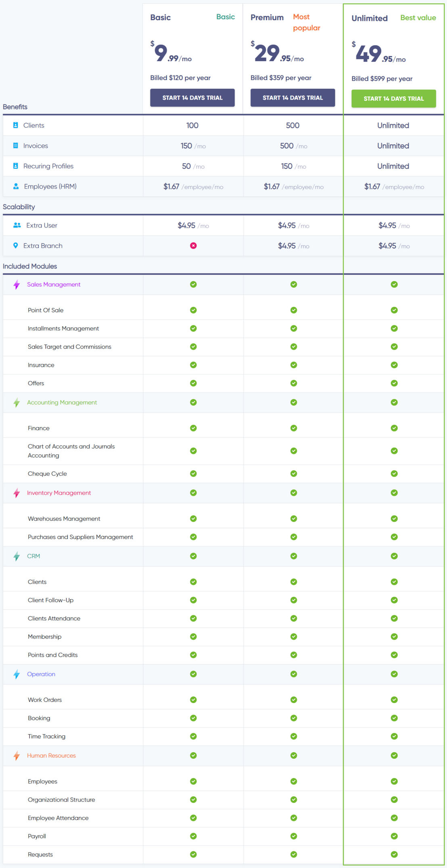Start the Basic plan 14 days trial
Viewport: 447px width, 868px height.
(192, 98)
